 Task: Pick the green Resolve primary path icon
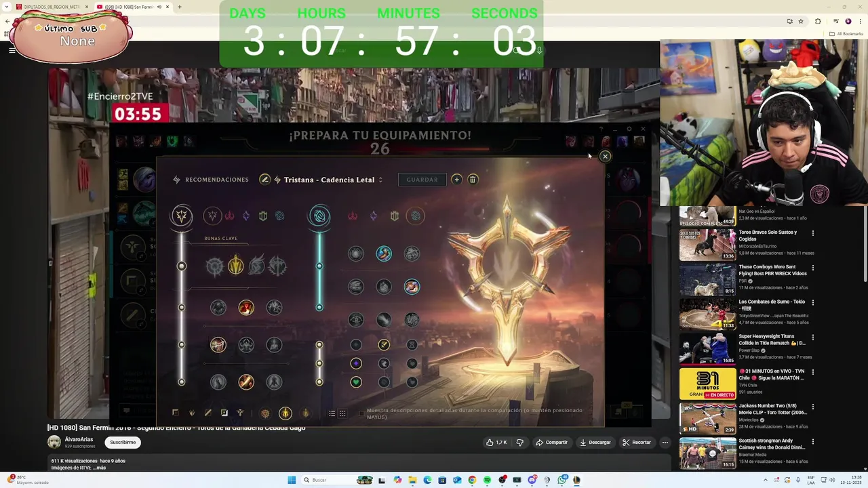[x=263, y=216]
